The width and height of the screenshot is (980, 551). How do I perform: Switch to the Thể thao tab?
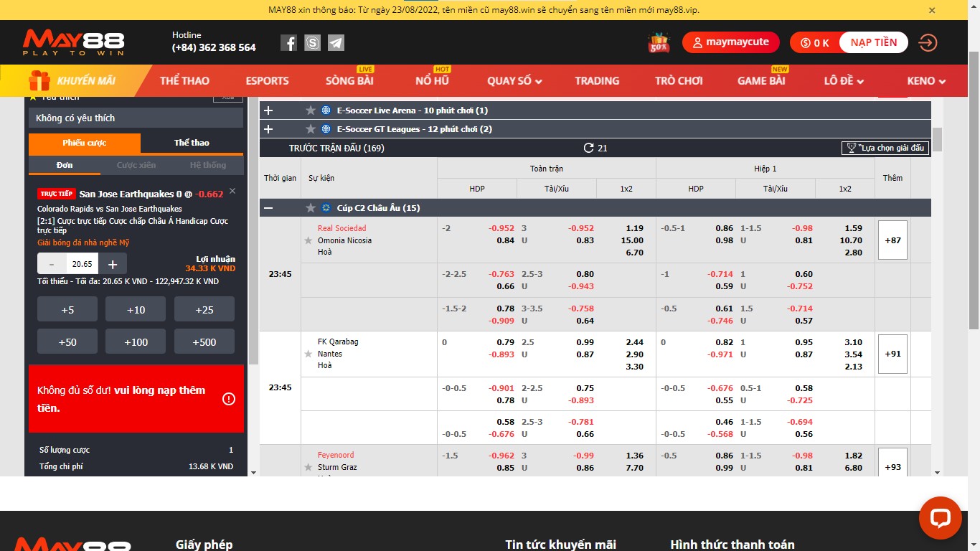(192, 143)
